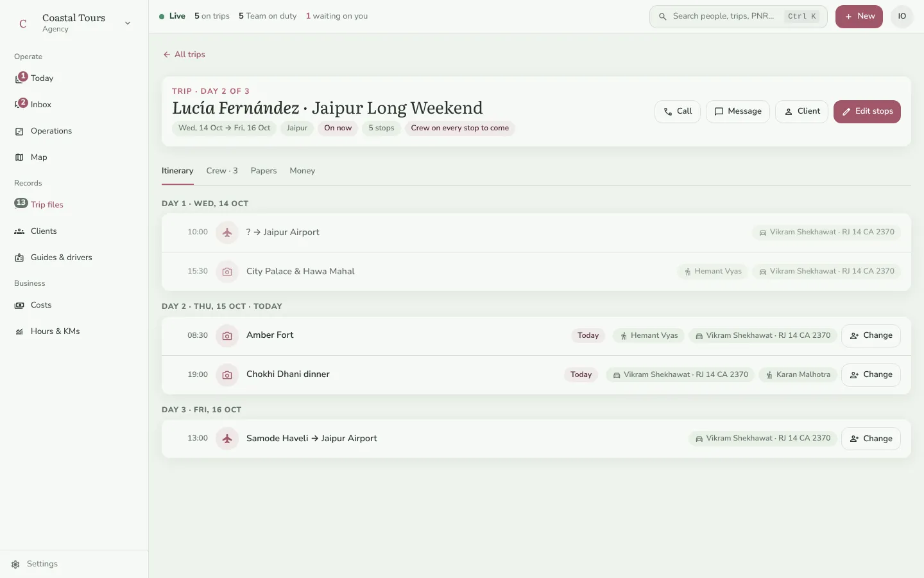Click the Message button
Viewport: 924px width, 578px height.
coord(738,111)
